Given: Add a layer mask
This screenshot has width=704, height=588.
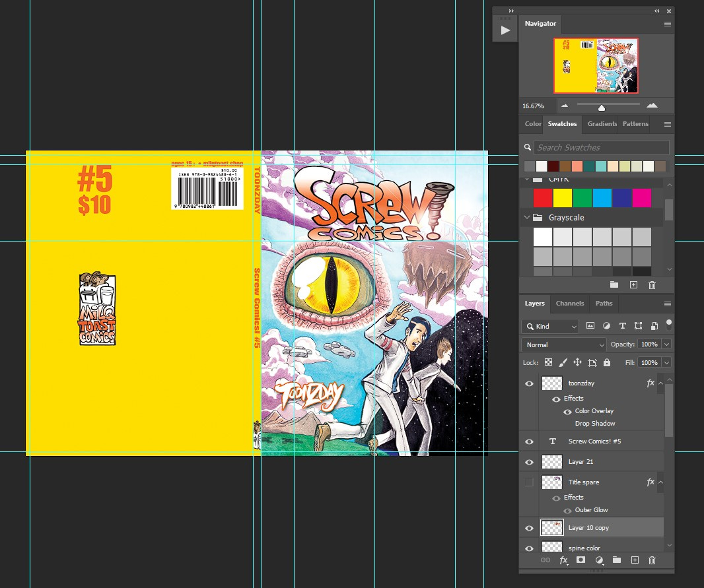Looking at the screenshot, I should (x=581, y=560).
